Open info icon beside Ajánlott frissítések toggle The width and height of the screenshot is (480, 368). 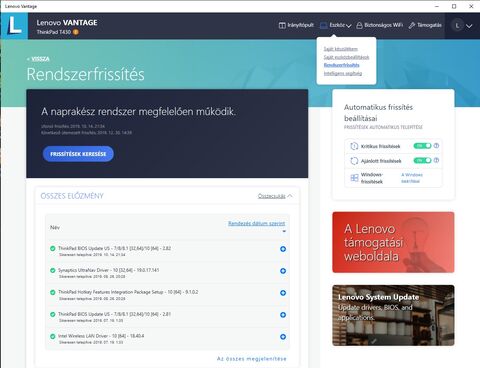(x=436, y=160)
